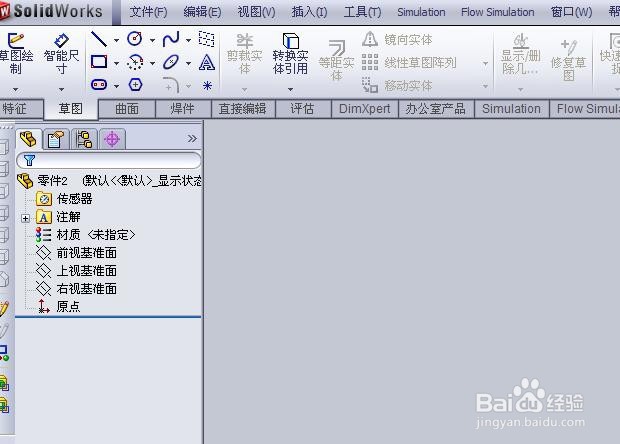Open the Smart Dimension dropdown arrow
The image size is (620, 444).
[x=61, y=89]
